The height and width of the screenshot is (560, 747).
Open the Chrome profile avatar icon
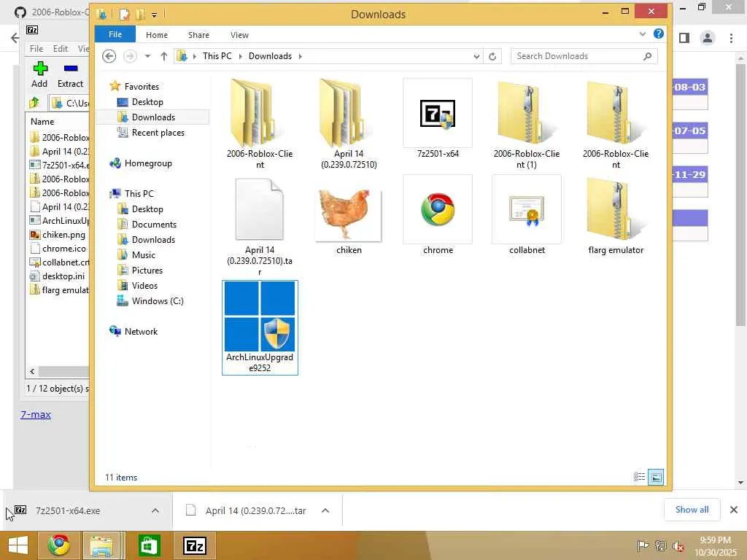708,38
